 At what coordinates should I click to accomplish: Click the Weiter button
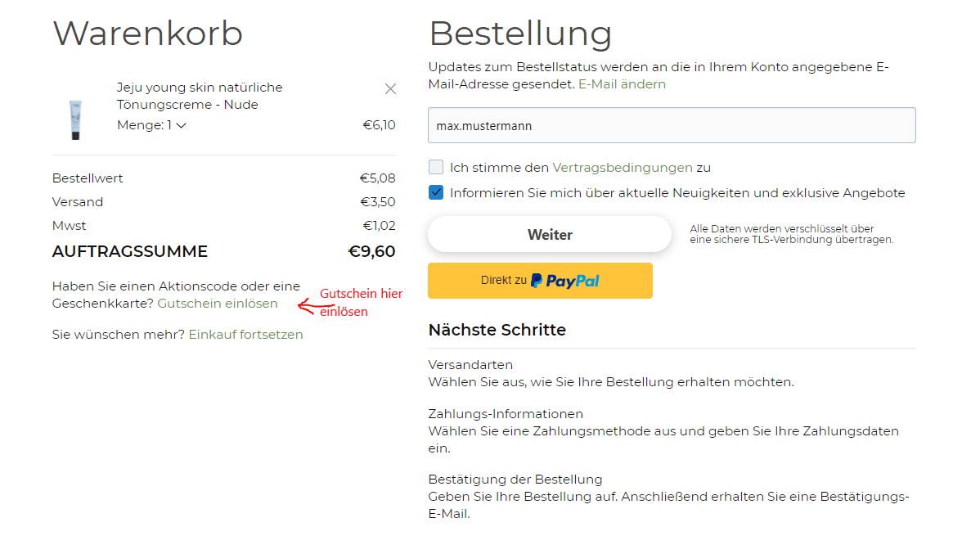[550, 235]
